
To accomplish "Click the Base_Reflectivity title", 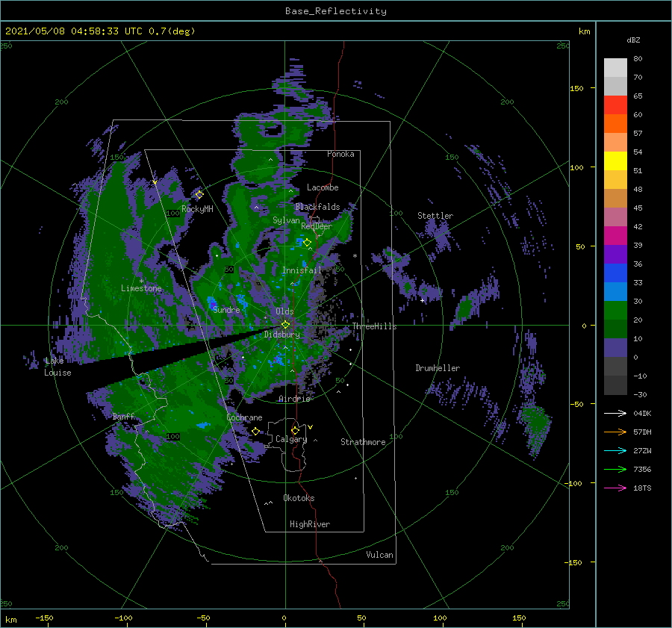I will click(x=336, y=11).
